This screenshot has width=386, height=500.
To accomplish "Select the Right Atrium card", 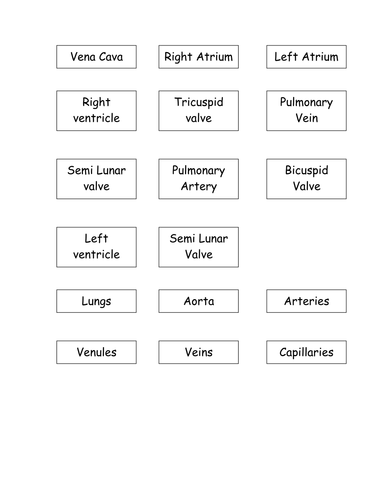I will point(199,57).
